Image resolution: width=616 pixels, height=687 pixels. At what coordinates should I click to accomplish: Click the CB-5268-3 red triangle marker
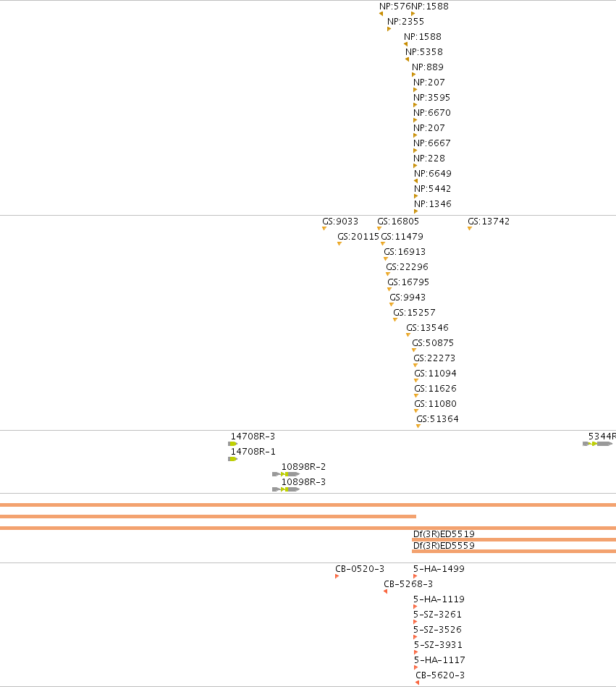tap(386, 591)
